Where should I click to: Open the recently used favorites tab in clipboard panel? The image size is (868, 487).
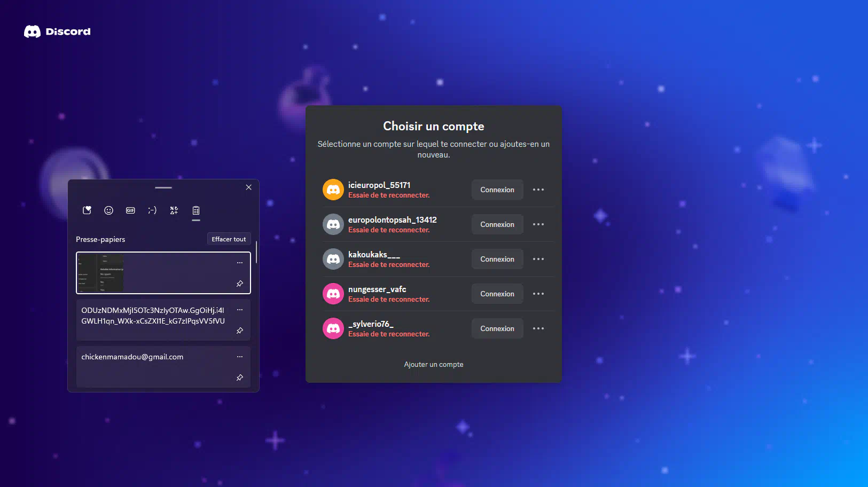coord(87,210)
